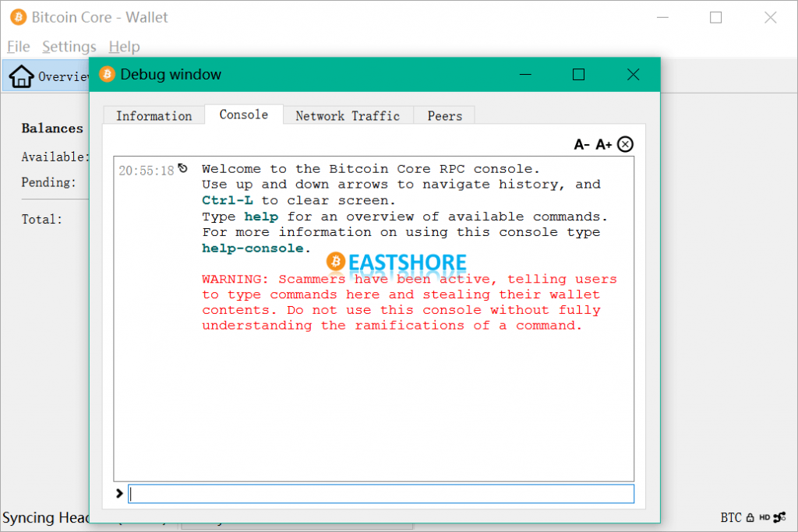Increase console font size with A+
The image size is (798, 532).
click(x=604, y=144)
